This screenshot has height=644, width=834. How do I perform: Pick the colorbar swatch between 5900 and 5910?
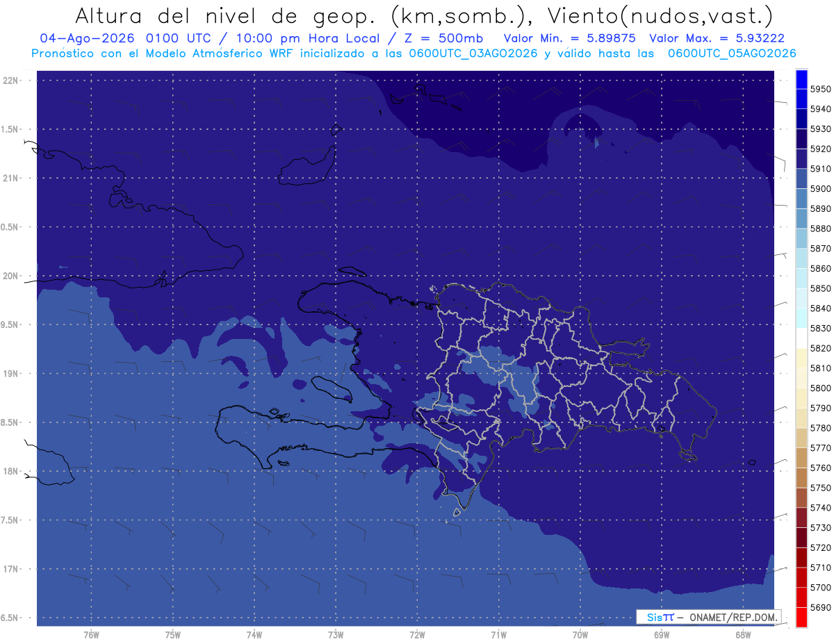click(801, 179)
